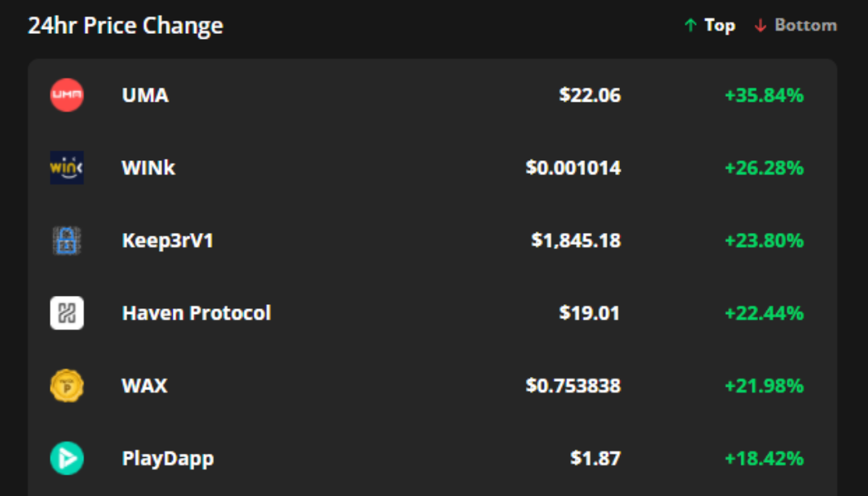Viewport: 868px width, 496px height.
Task: Click the red down arrow beside Bottom
Action: click(x=760, y=25)
